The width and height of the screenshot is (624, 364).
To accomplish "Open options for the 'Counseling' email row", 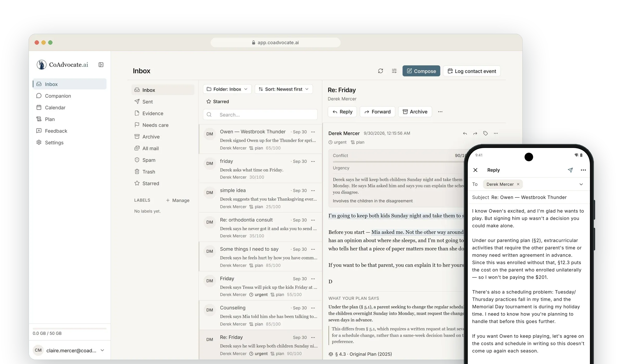I will point(313,308).
